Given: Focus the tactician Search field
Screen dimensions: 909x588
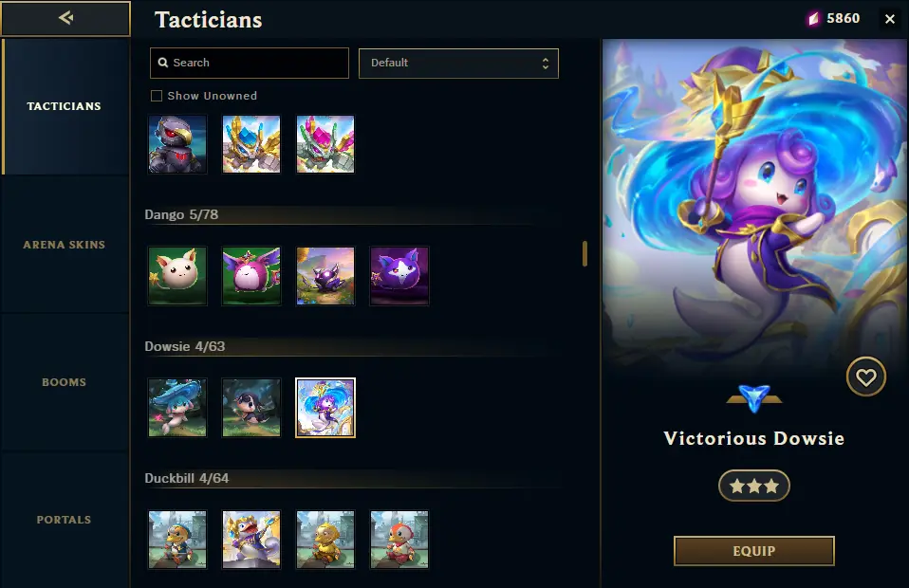Looking at the screenshot, I should (250, 63).
